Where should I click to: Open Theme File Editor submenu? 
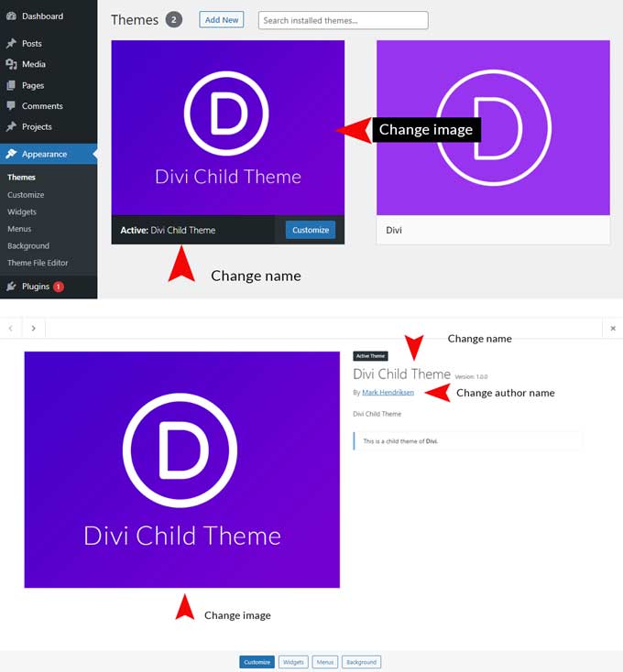38,263
